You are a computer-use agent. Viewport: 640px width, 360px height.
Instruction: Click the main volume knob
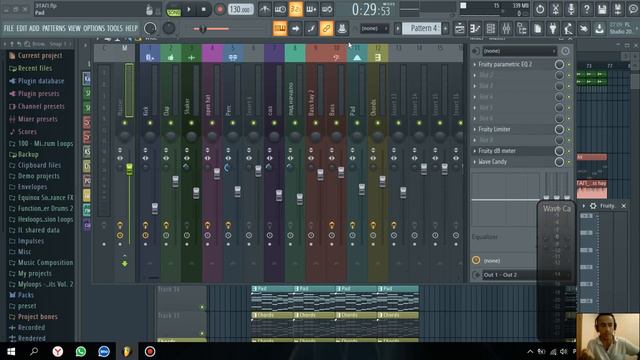(150, 29)
